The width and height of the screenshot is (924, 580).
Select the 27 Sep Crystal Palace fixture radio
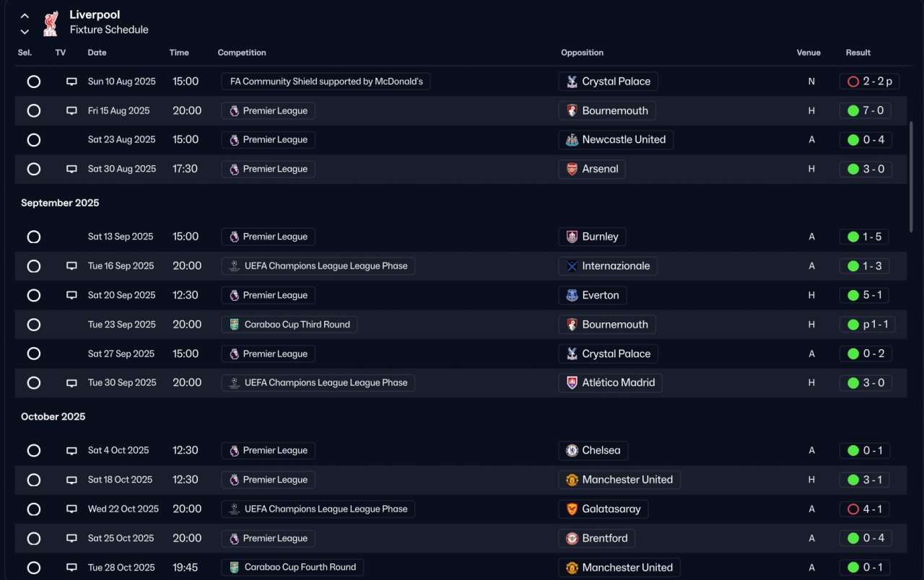[x=33, y=354]
